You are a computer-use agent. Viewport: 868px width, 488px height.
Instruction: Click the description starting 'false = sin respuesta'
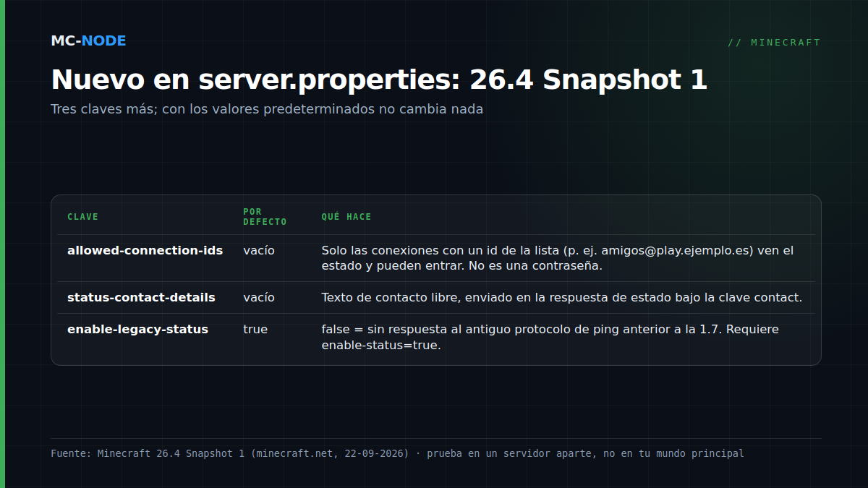(550, 337)
